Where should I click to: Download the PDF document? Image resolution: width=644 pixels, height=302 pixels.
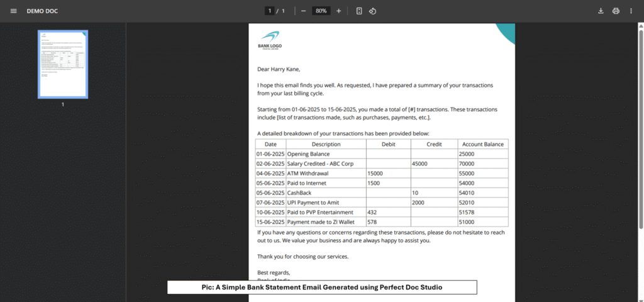601,11
